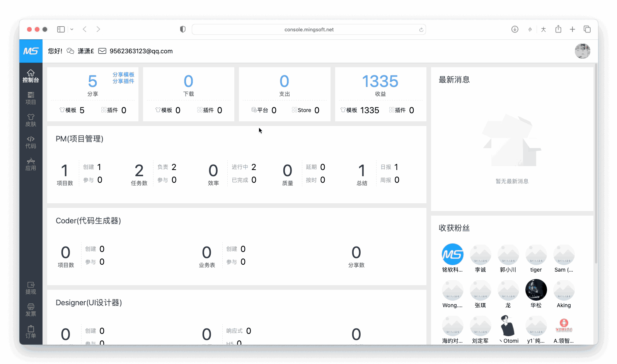Image resolution: width=617 pixels, height=364 pixels.
Task: Toggle the Safari sidebar panel button
Action: coord(61,29)
